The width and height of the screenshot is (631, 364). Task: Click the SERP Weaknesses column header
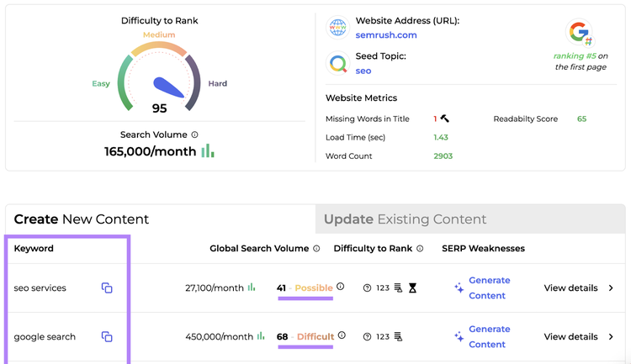coord(483,249)
